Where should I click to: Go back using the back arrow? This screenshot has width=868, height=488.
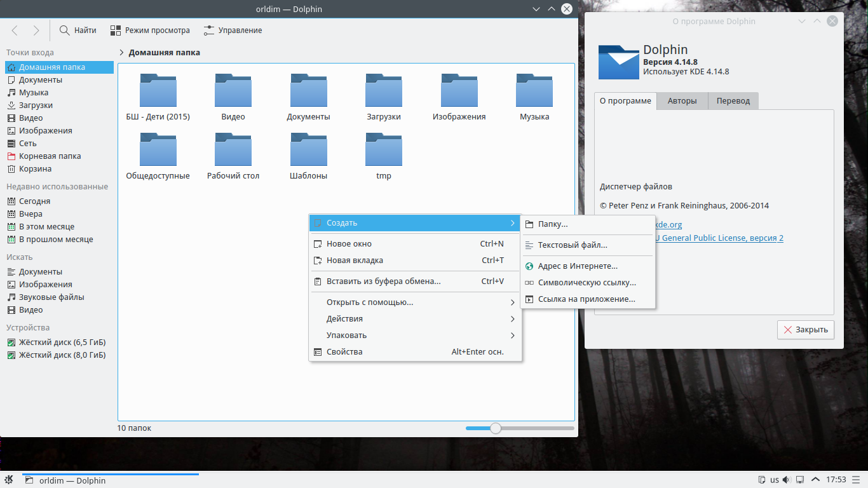15,30
